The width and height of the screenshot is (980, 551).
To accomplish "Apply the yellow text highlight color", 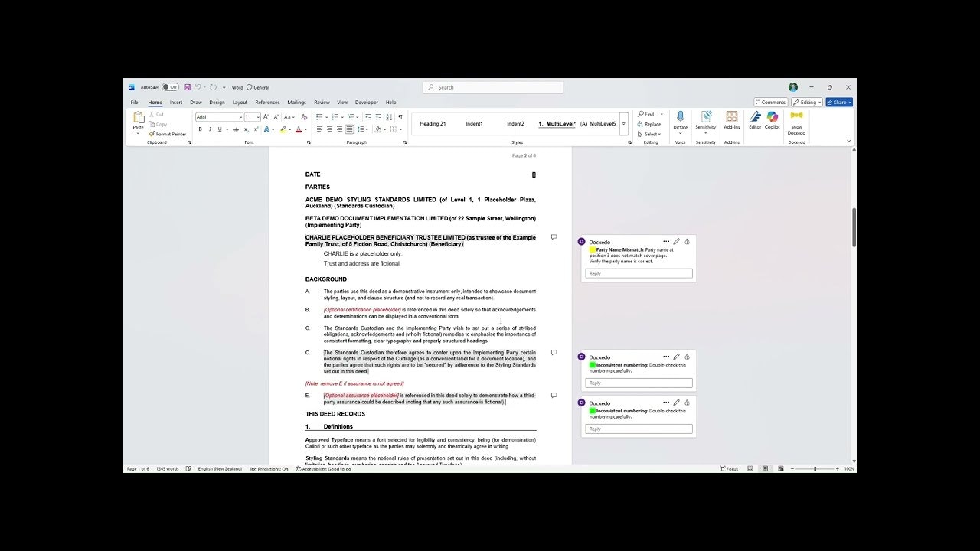I will point(283,129).
